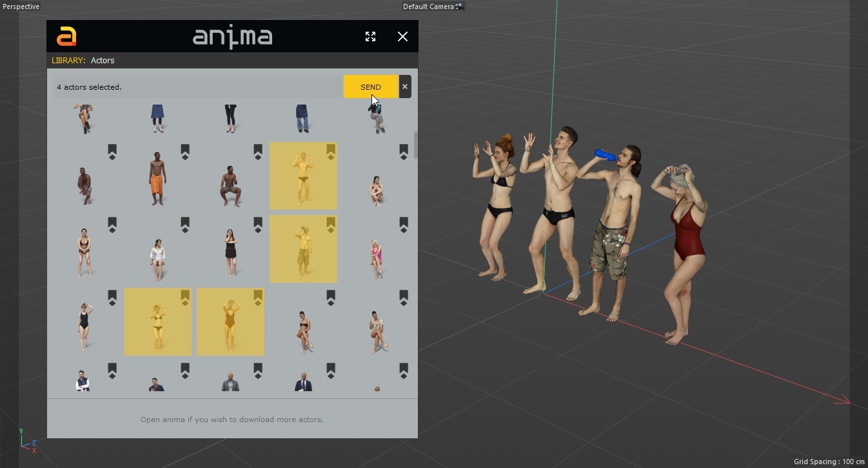Toggle bookmark on highlighted swim-briefs man
Screen dimensions: 868x468
tap(330, 152)
